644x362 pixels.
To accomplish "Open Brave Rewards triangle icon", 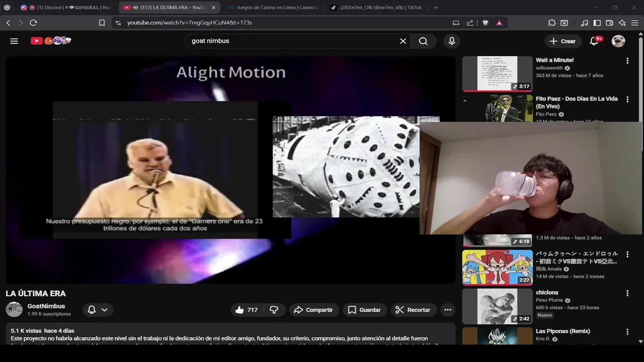I will [499, 23].
